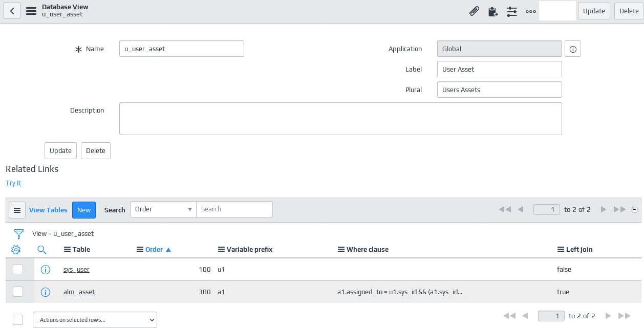Click the paperclip attachments icon

474,11
